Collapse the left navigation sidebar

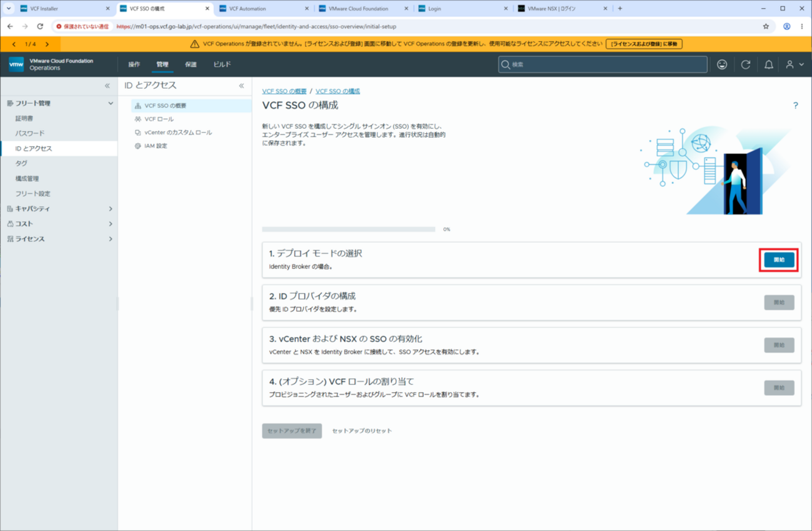[107, 86]
